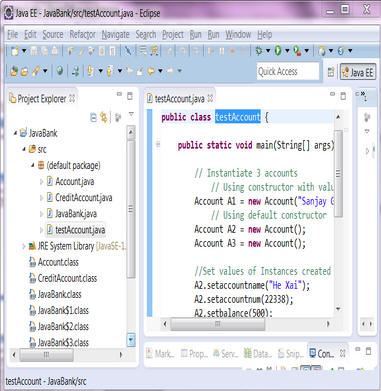Viewport: 381px width, 391px height.
Task: Collapse All in Project Explorer toolbar
Action: click(x=94, y=117)
